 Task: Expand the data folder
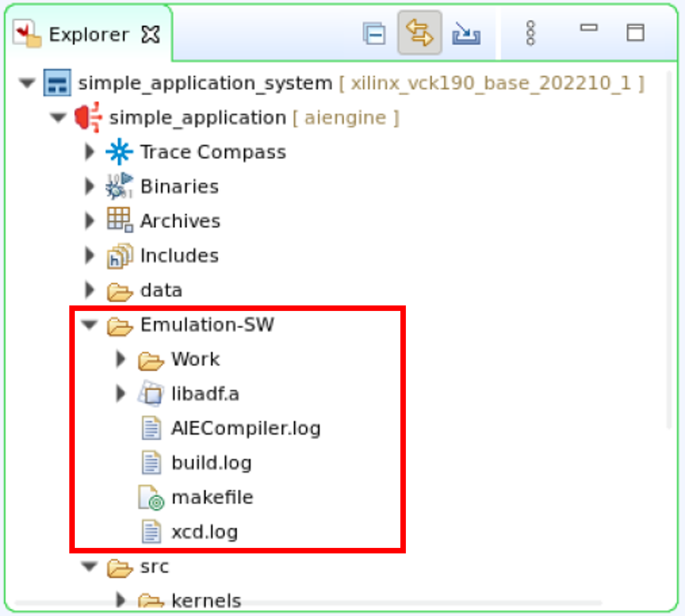pos(90,290)
